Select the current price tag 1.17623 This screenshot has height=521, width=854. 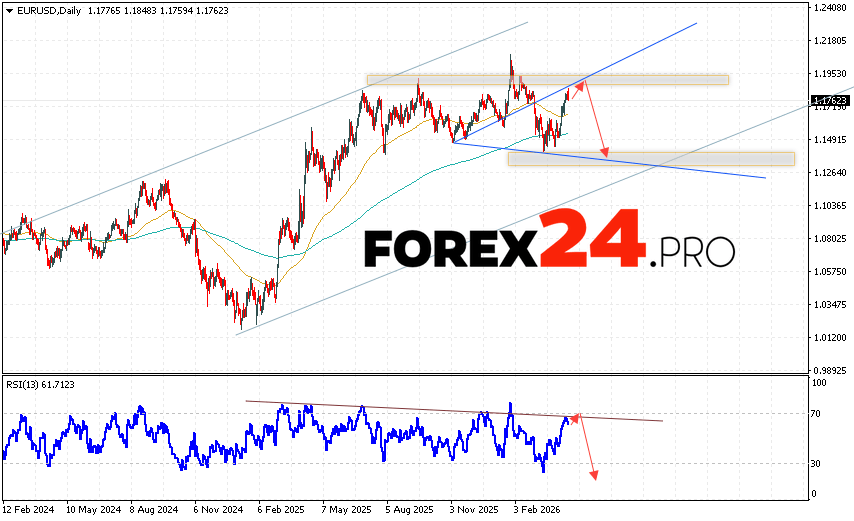click(830, 100)
